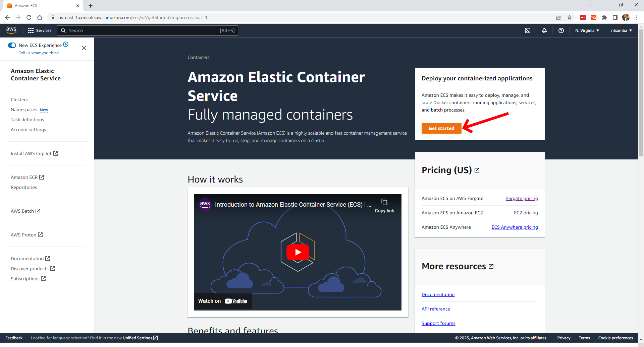
Task: Click the YouTube play button on the video
Action: point(298,252)
